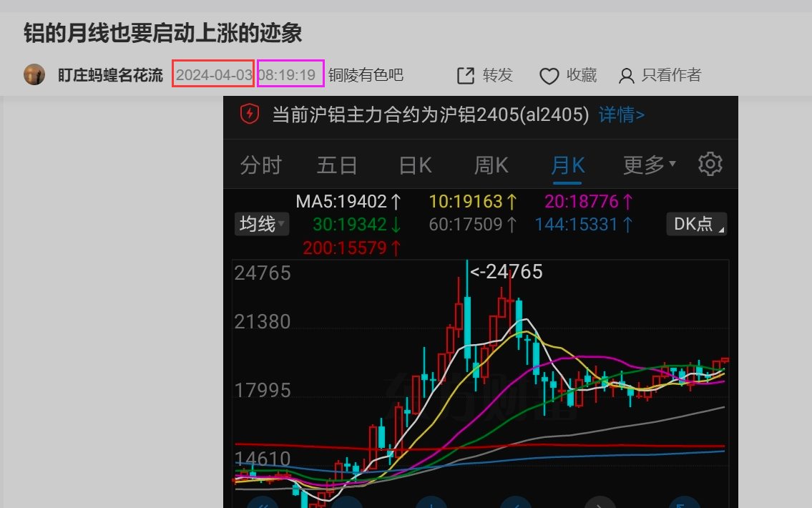Click the 只看作者 person icon

[x=626, y=76]
